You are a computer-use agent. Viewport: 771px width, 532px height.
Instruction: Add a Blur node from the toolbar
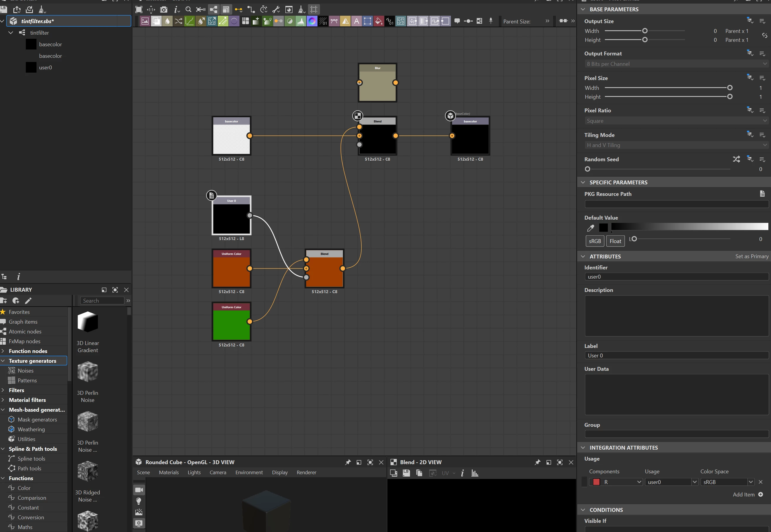point(167,21)
